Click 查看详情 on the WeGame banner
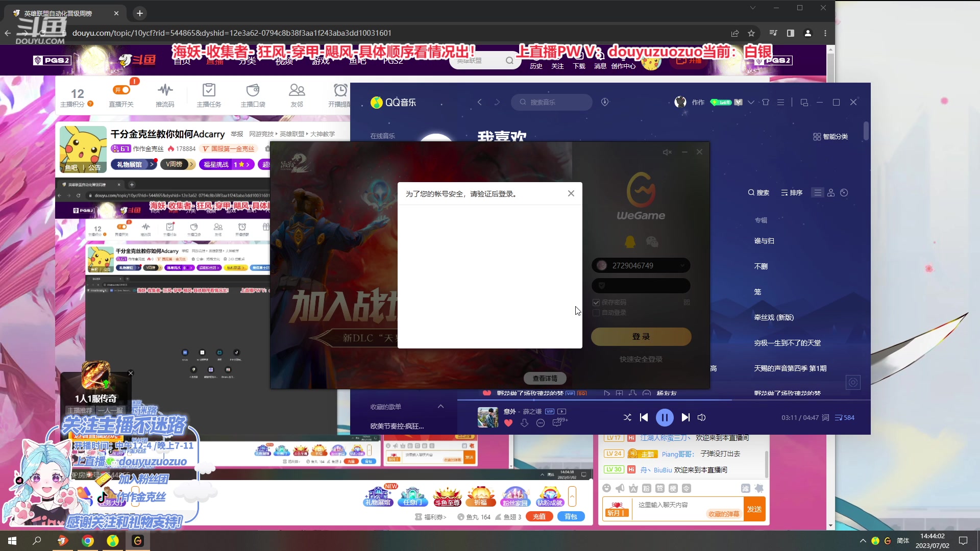 [x=545, y=379]
